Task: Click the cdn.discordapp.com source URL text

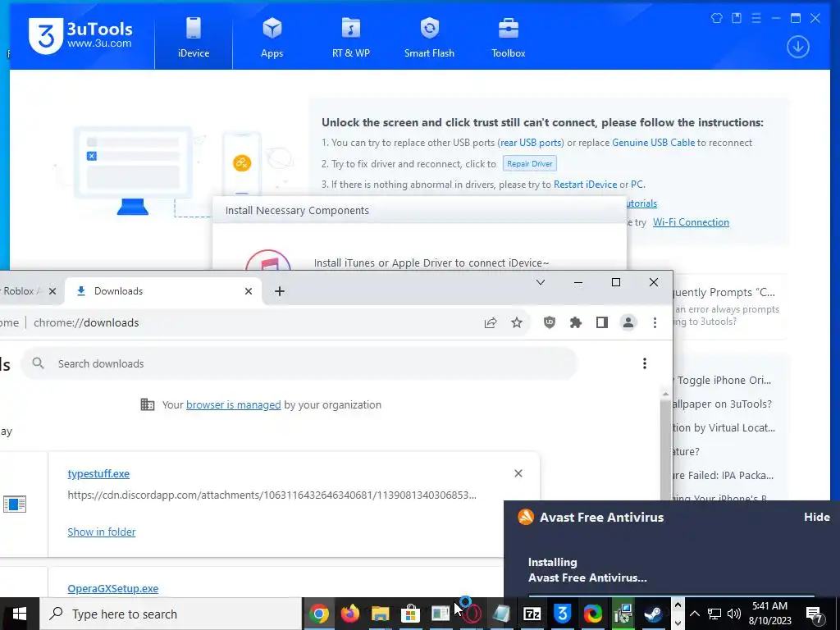Action: [x=272, y=495]
